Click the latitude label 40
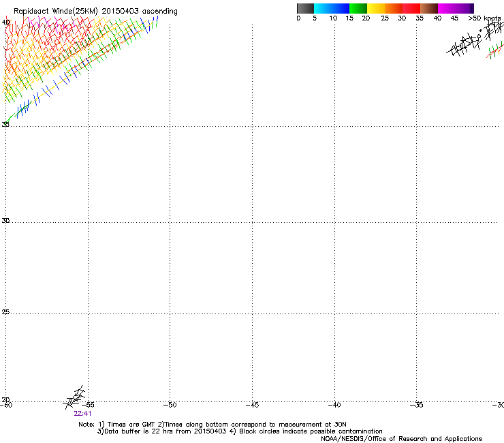 (x=5, y=22)
